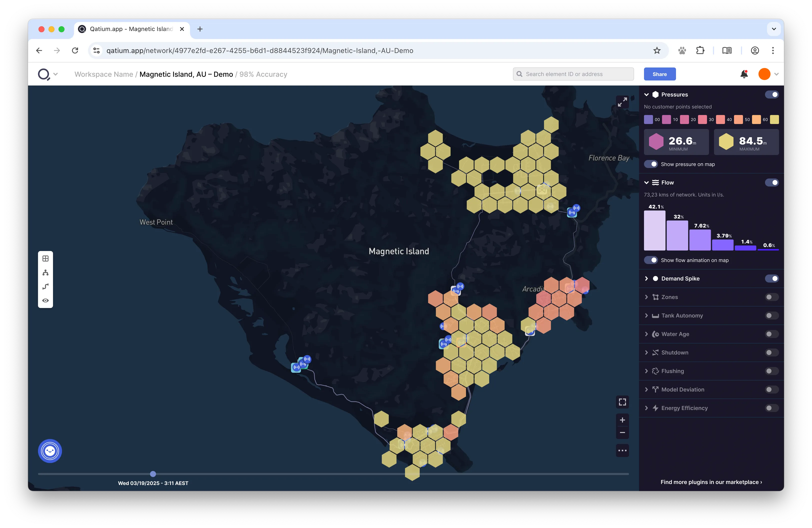
Task: Select the network tree tool icon
Action: click(45, 272)
